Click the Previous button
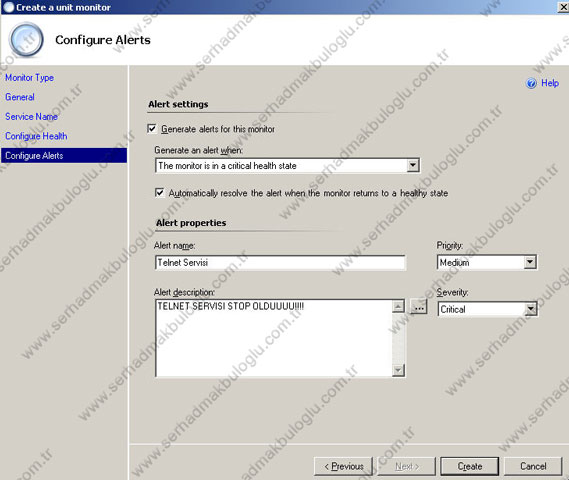This screenshot has height=480, width=569. pyautogui.click(x=343, y=466)
